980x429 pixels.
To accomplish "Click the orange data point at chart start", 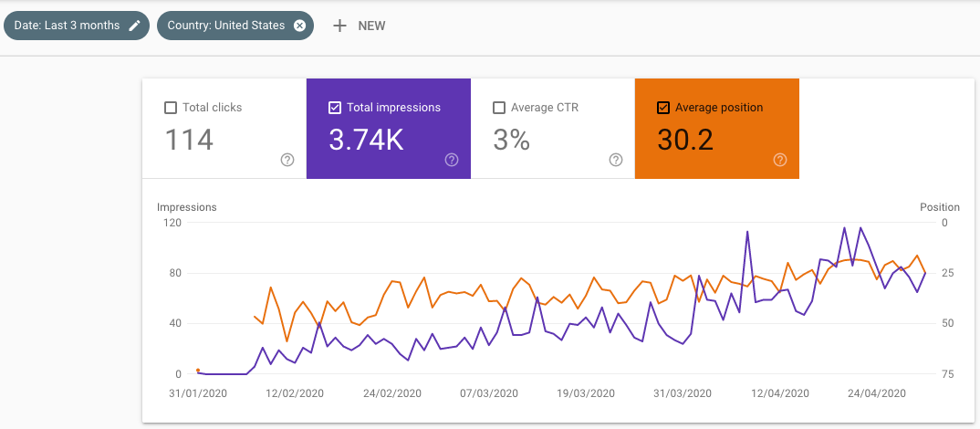I will coord(198,371).
